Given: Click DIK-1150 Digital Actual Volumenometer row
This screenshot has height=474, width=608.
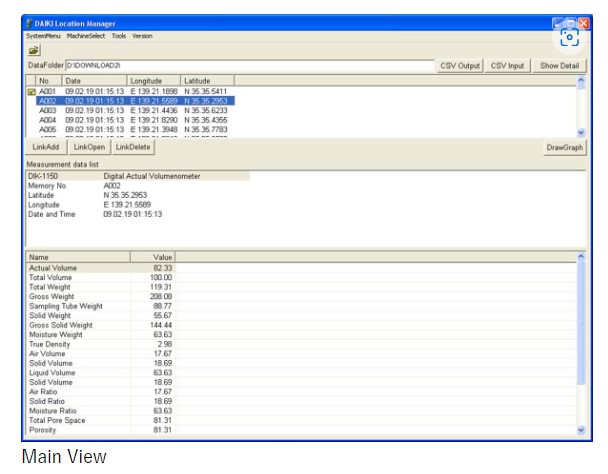Looking at the screenshot, I should 138,176.
